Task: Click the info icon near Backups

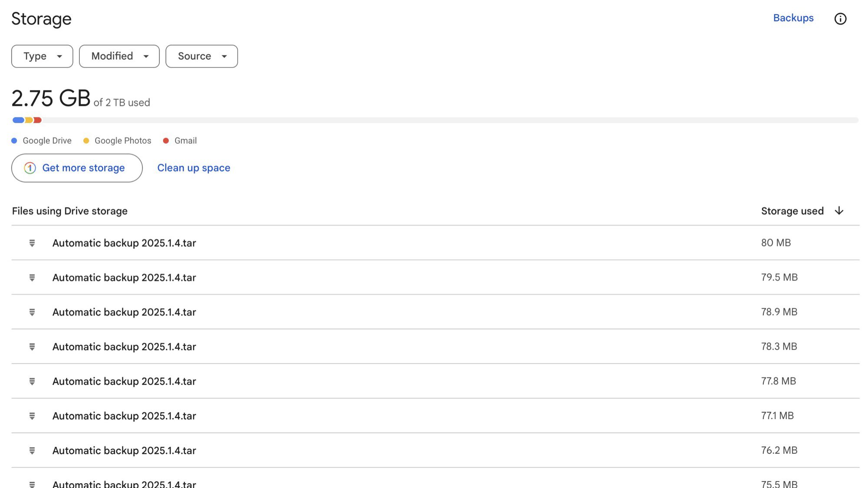Action: (x=840, y=19)
